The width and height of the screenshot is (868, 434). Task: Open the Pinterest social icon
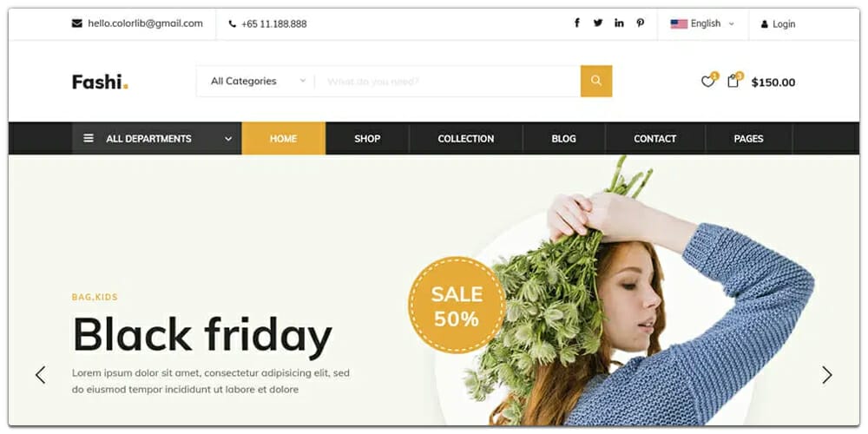[640, 23]
